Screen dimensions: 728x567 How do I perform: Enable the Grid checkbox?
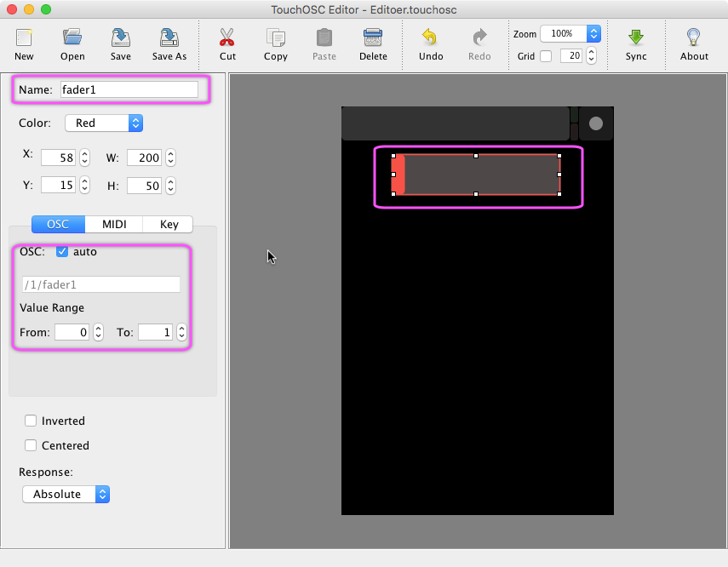point(546,56)
